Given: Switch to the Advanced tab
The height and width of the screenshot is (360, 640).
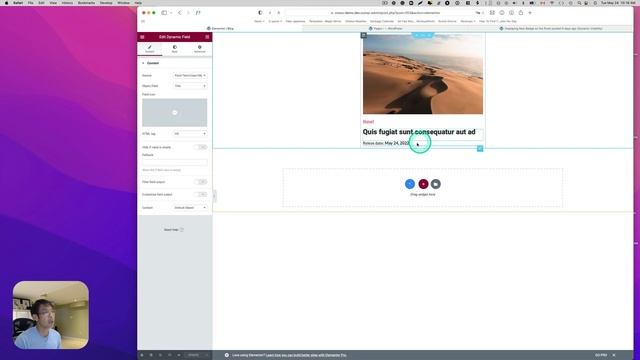Looking at the screenshot, I should pyautogui.click(x=200, y=49).
